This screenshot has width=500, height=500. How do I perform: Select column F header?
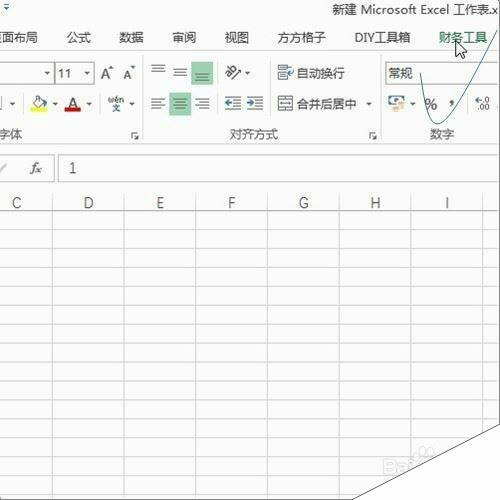click(232, 203)
